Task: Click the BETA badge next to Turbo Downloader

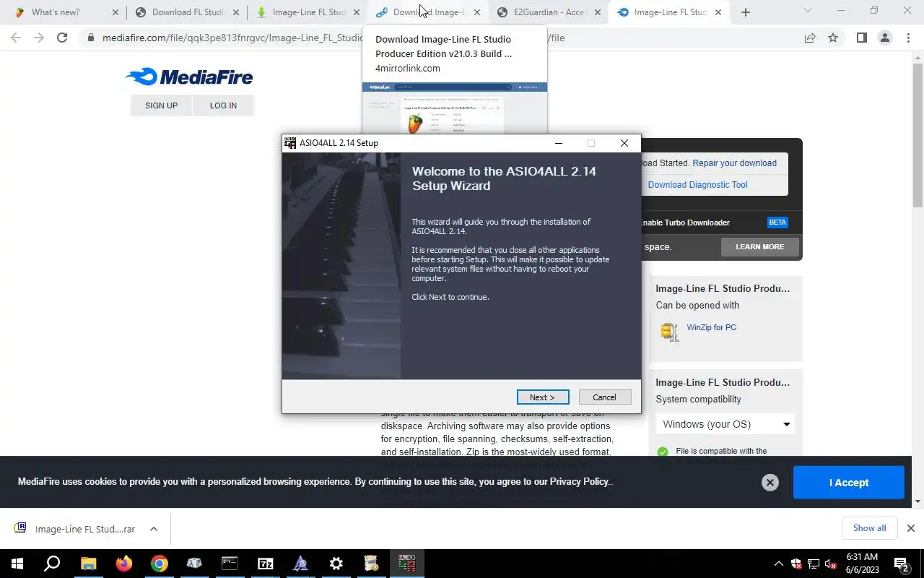Action: click(x=777, y=223)
